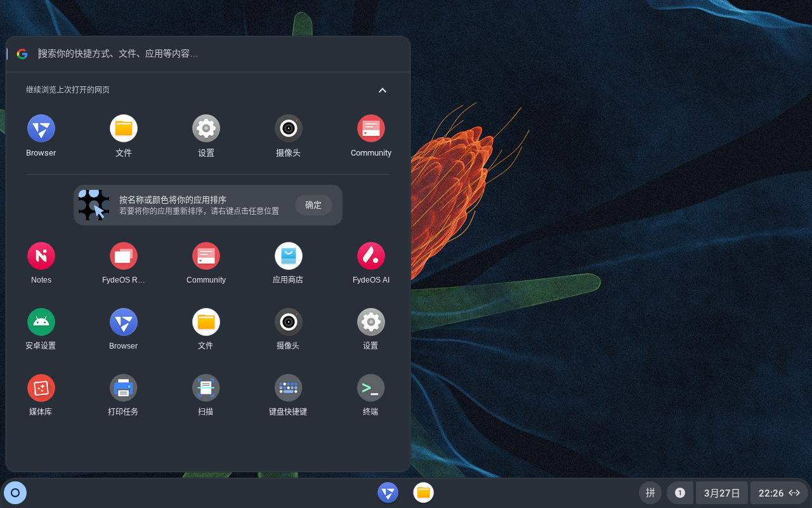Open the Notes app
This screenshot has width=812, height=508.
(x=41, y=256)
